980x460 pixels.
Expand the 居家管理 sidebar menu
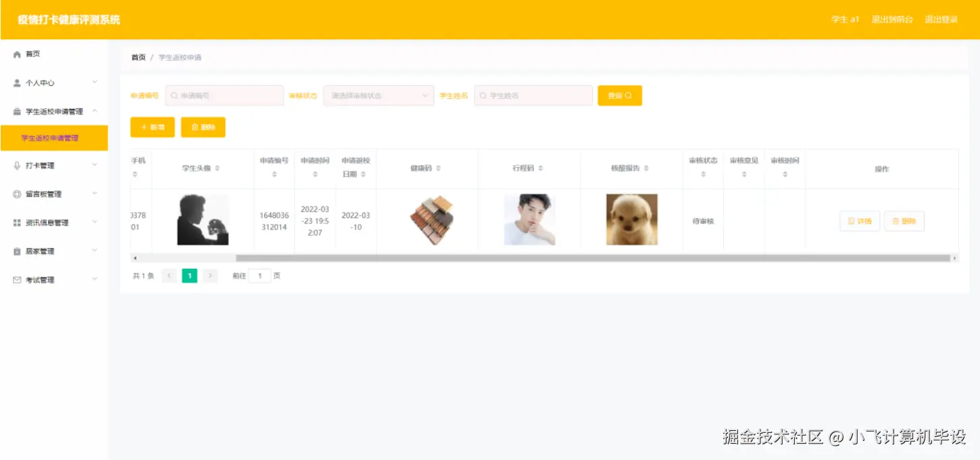pyautogui.click(x=54, y=251)
